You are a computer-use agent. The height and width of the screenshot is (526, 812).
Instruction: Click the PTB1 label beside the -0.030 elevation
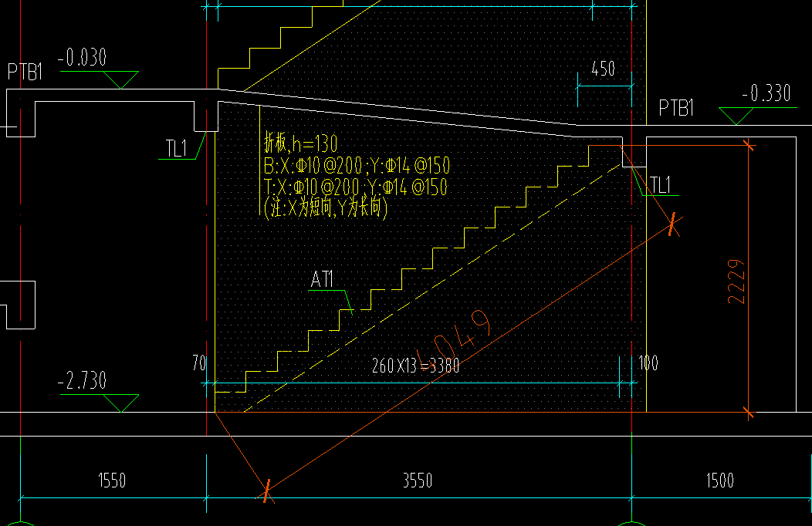[25, 72]
